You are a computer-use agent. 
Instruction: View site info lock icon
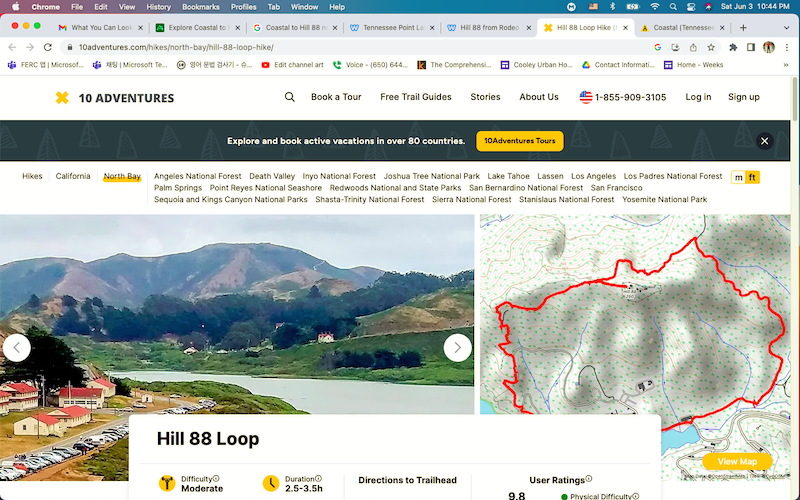[69, 47]
